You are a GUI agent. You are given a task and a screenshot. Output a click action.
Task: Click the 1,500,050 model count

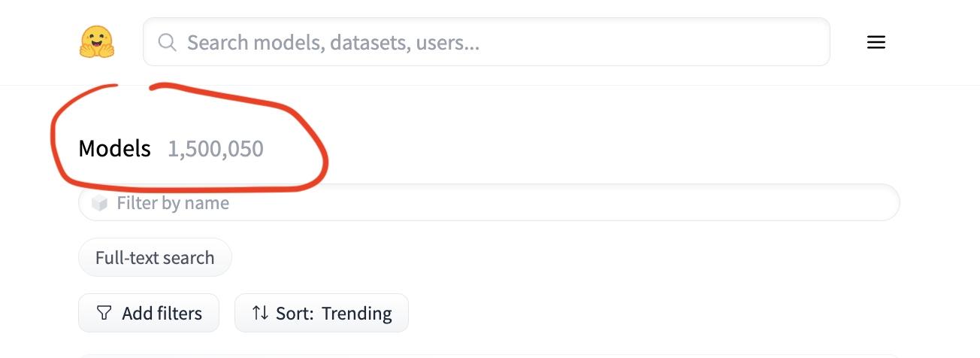point(216,149)
